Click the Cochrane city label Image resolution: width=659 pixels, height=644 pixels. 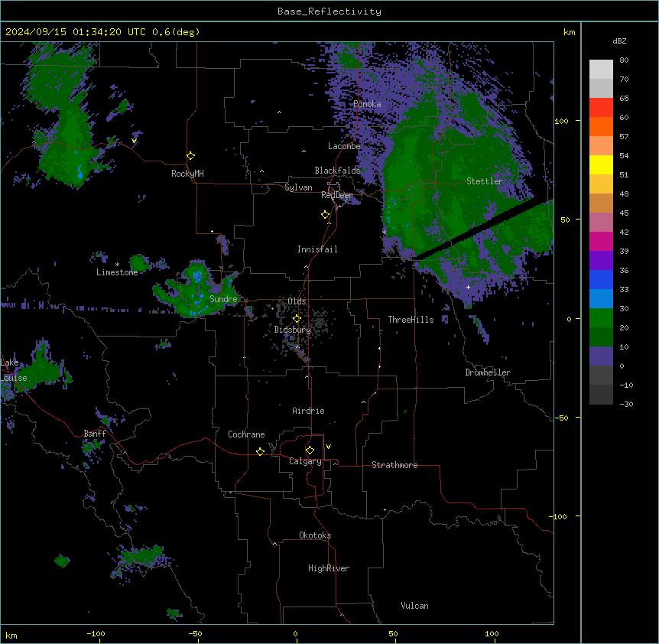(246, 434)
